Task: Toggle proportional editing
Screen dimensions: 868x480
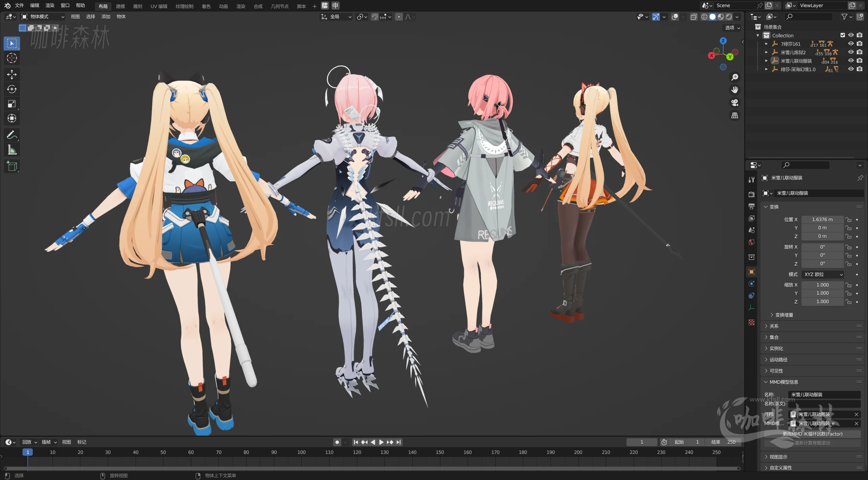Action: pyautogui.click(x=399, y=17)
